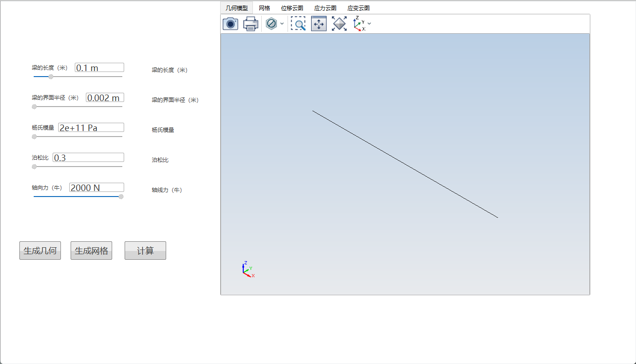Click the axial force field showing 2000 N
Screen dimensions: 636x364
[97, 188]
